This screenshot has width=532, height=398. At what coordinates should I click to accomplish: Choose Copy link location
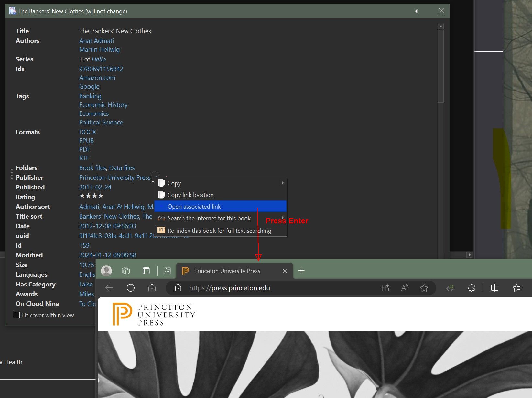click(220, 195)
